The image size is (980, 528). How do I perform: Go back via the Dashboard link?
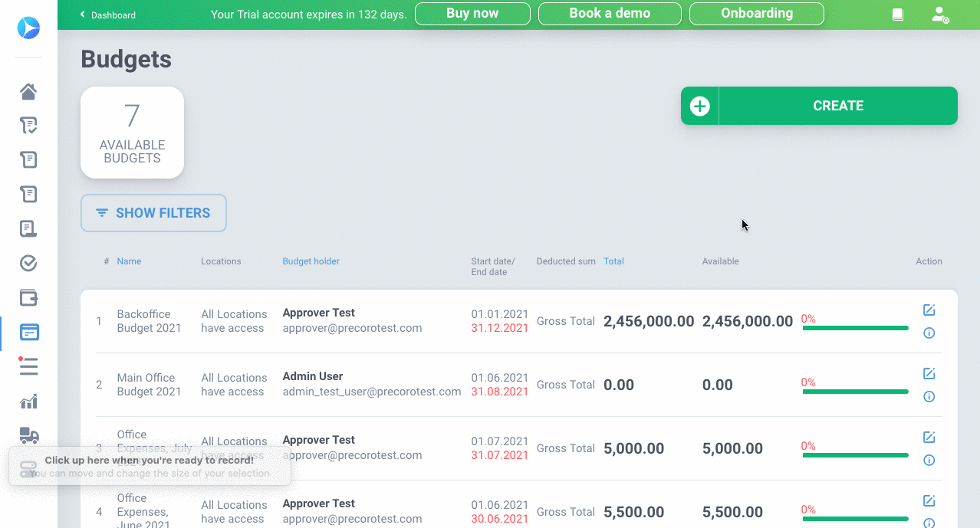point(108,15)
